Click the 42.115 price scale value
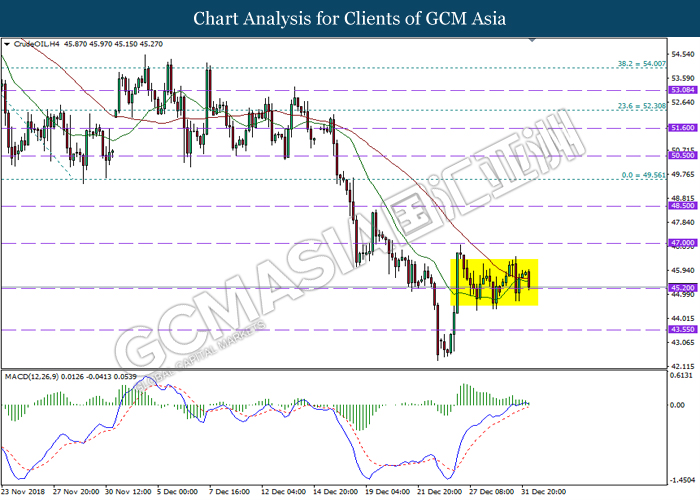 683,366
